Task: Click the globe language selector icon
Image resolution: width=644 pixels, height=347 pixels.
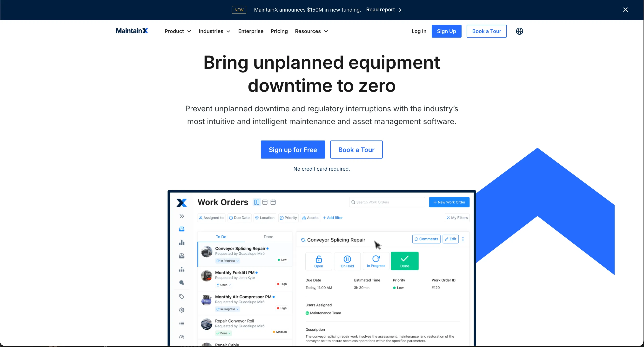Action: [519, 31]
